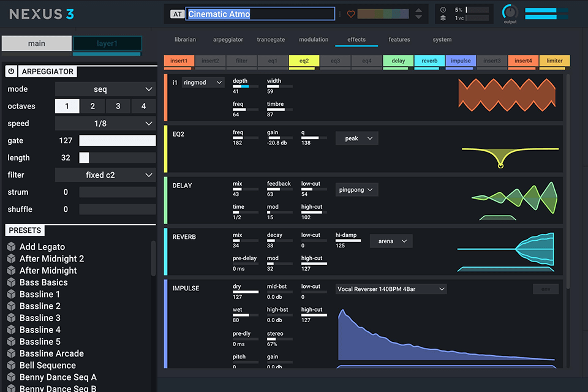The width and height of the screenshot is (588, 392).
Task: Toggle the reverb effect slot
Action: point(429,61)
